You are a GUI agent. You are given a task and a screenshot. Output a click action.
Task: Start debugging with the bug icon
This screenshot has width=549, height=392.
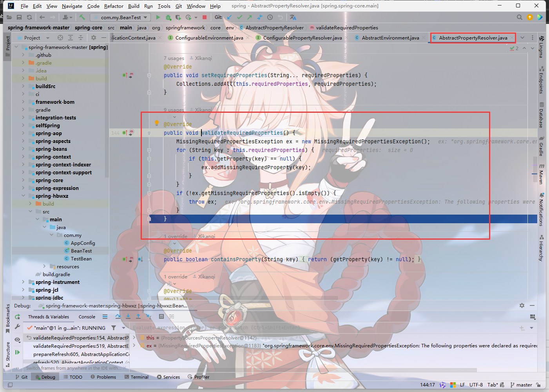point(168,17)
